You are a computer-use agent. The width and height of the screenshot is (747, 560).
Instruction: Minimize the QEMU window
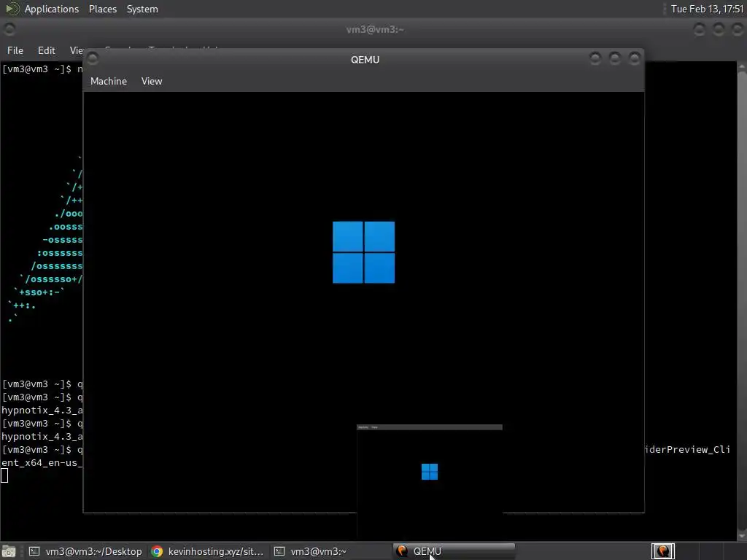click(595, 58)
